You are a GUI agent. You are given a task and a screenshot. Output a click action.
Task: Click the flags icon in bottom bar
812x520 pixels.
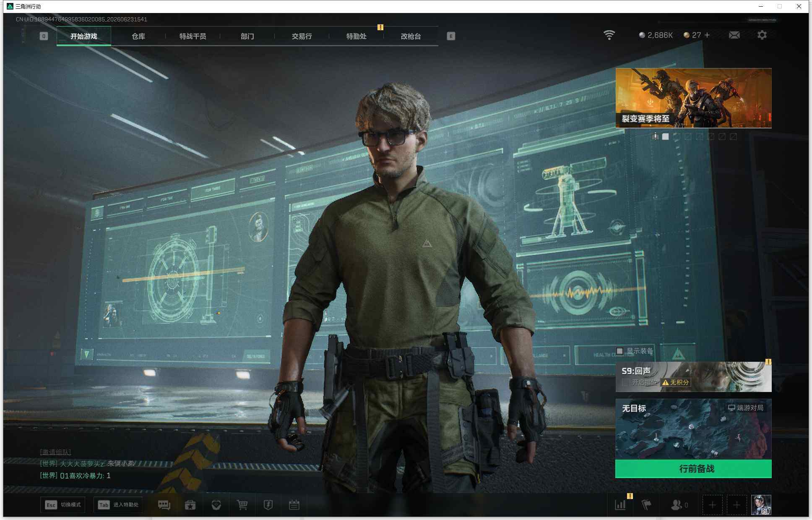tap(646, 505)
